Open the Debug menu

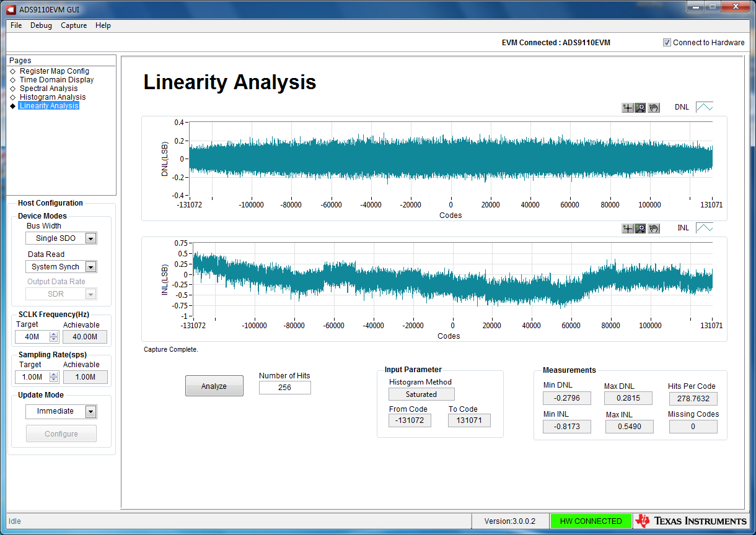click(42, 25)
